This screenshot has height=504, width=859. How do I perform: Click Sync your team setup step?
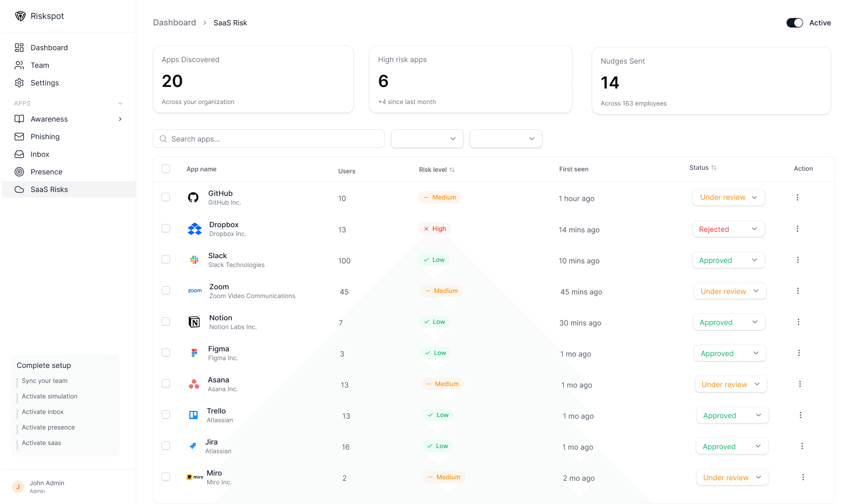click(45, 381)
